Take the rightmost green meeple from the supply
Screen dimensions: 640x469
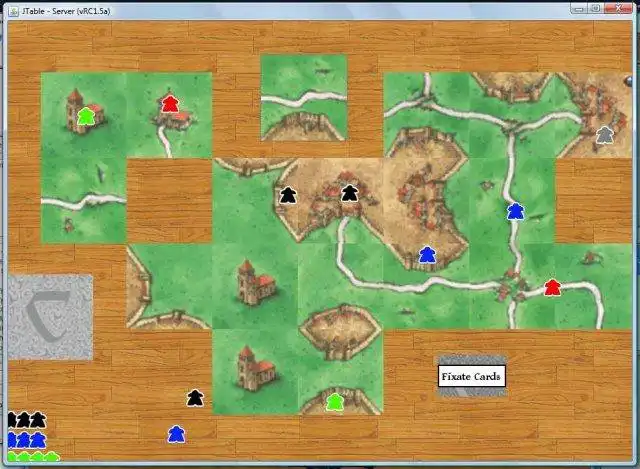(52, 456)
